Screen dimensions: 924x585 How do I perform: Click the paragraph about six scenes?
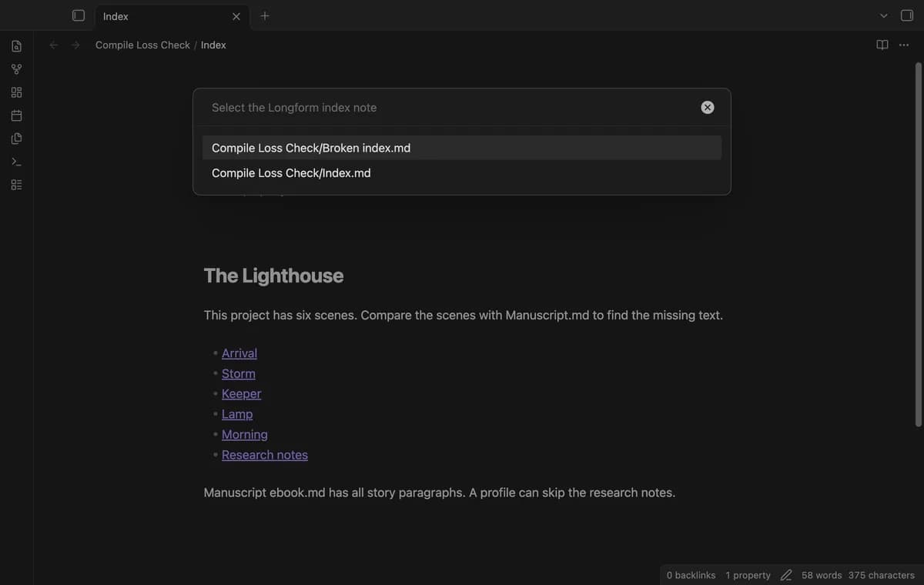pyautogui.click(x=464, y=315)
